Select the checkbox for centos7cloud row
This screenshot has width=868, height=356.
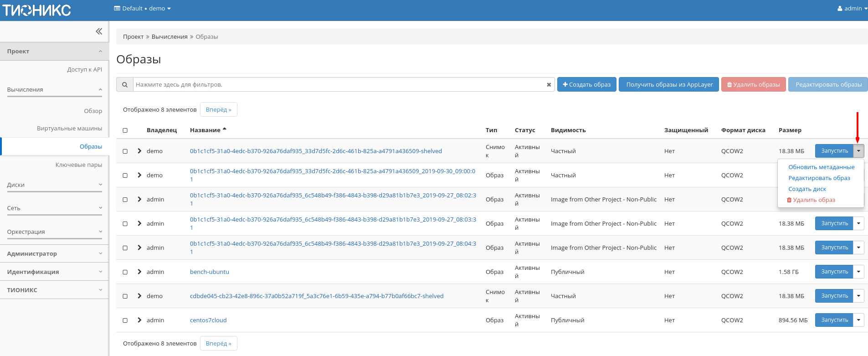coord(125,320)
